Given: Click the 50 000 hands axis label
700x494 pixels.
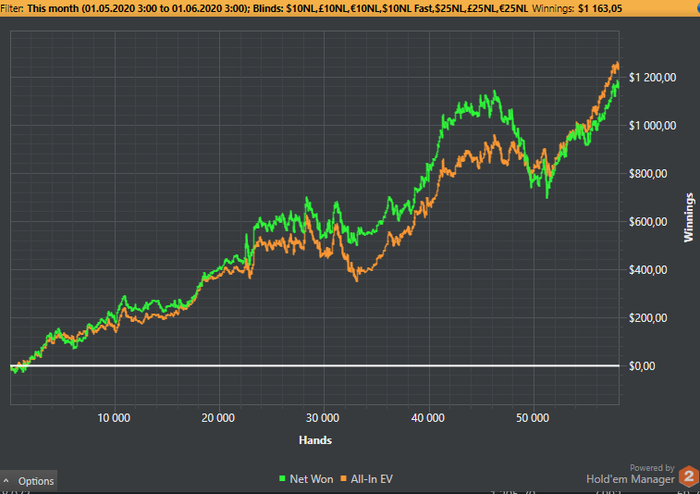Looking at the screenshot, I should [533, 418].
